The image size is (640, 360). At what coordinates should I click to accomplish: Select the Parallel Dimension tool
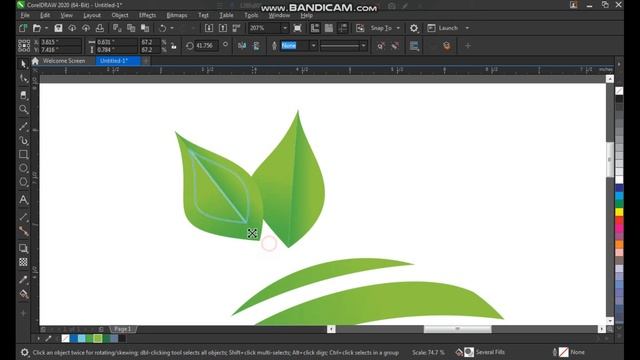(23, 217)
